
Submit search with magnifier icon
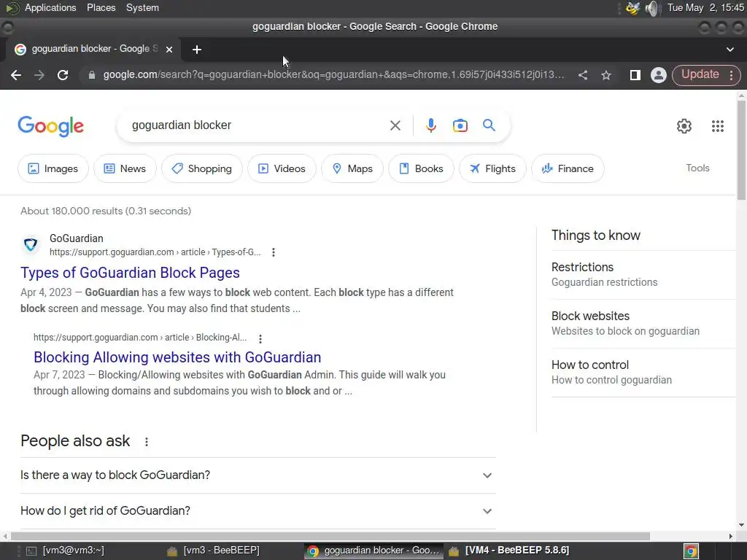[489, 125]
